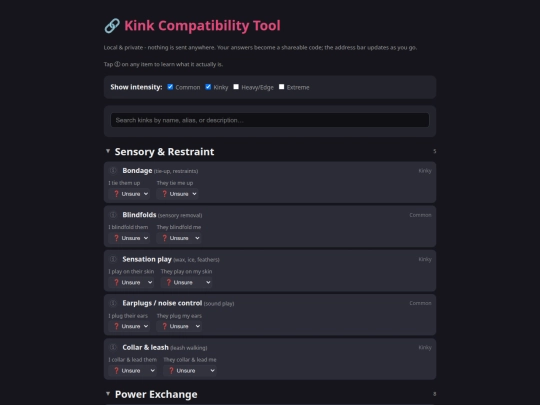Collapse the Sensory & Restraint section
This screenshot has height=405, width=540.
(x=108, y=151)
